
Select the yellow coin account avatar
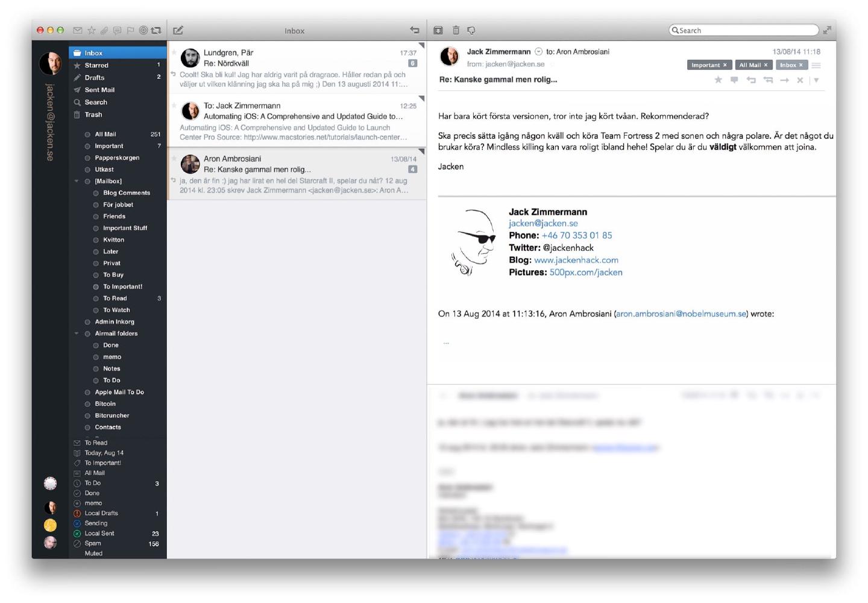tap(50, 525)
